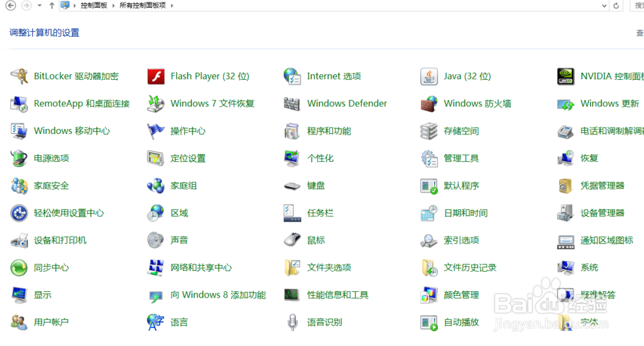644x346 pixels.
Task: Click the 语音识别 microphone icon
Action: [x=292, y=322]
